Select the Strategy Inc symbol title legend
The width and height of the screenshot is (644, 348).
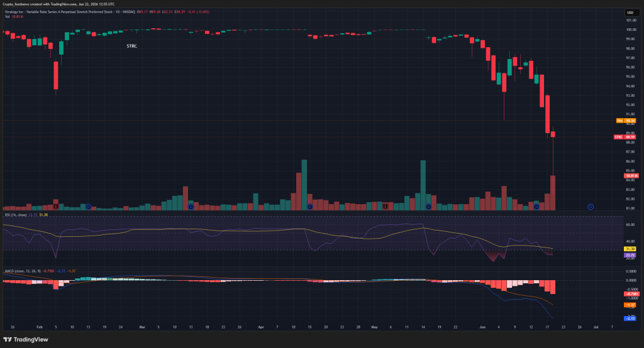coord(70,12)
